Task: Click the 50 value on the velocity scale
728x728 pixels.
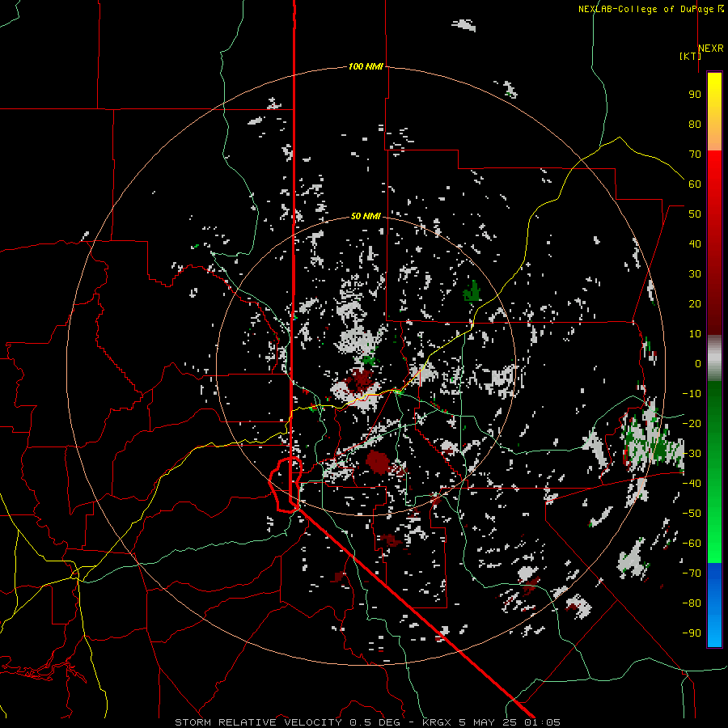Action: pyautogui.click(x=695, y=214)
